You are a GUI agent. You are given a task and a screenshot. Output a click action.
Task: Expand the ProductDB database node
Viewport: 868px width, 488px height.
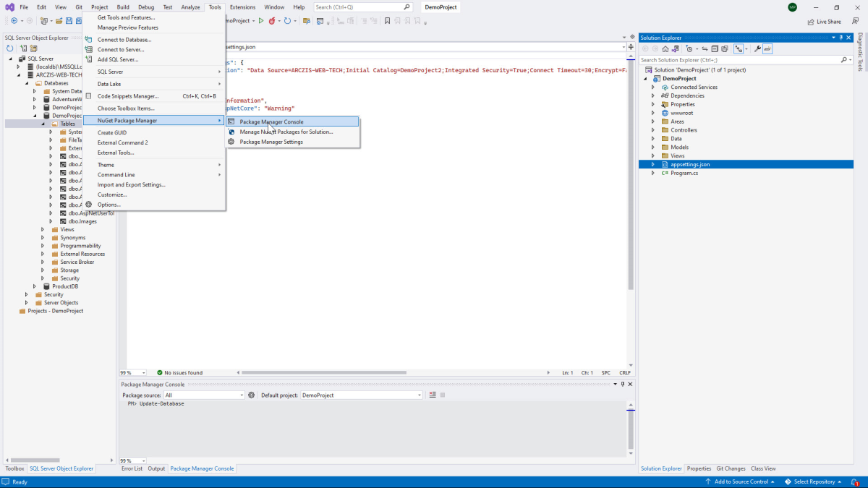pyautogui.click(x=35, y=286)
